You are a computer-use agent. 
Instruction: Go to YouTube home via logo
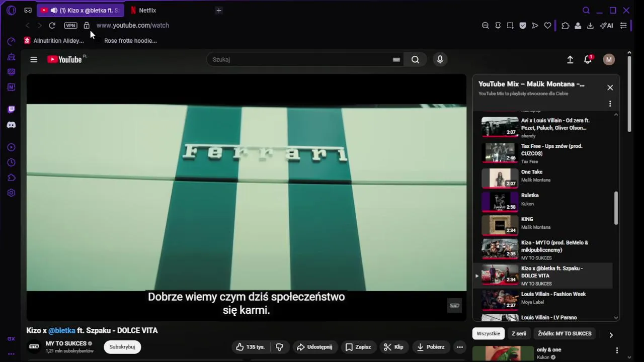(65, 59)
